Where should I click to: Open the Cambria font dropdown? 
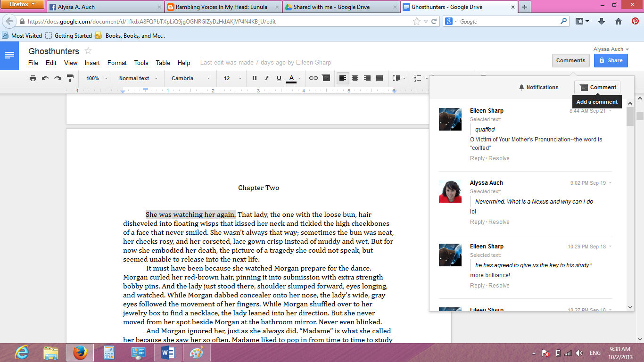pyautogui.click(x=190, y=78)
